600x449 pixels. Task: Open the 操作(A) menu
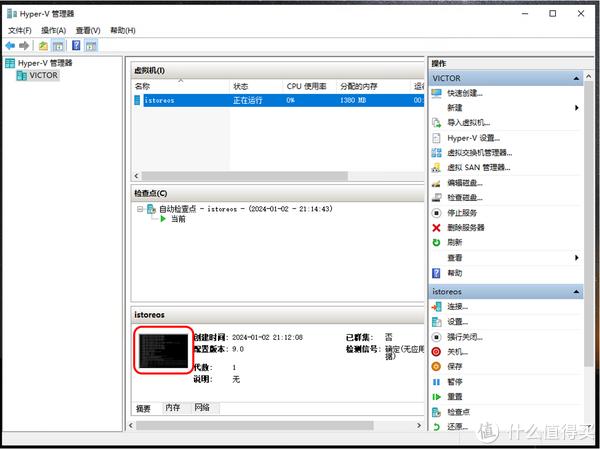54,30
